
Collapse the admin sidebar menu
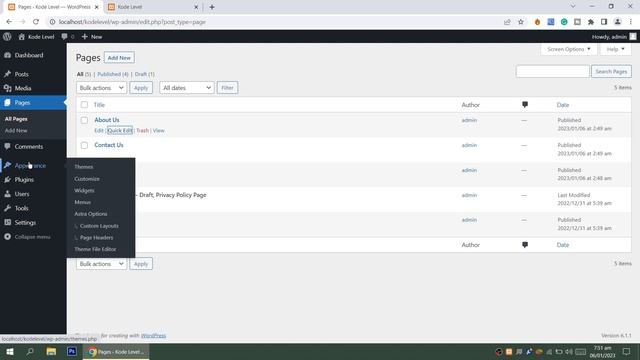point(33,237)
